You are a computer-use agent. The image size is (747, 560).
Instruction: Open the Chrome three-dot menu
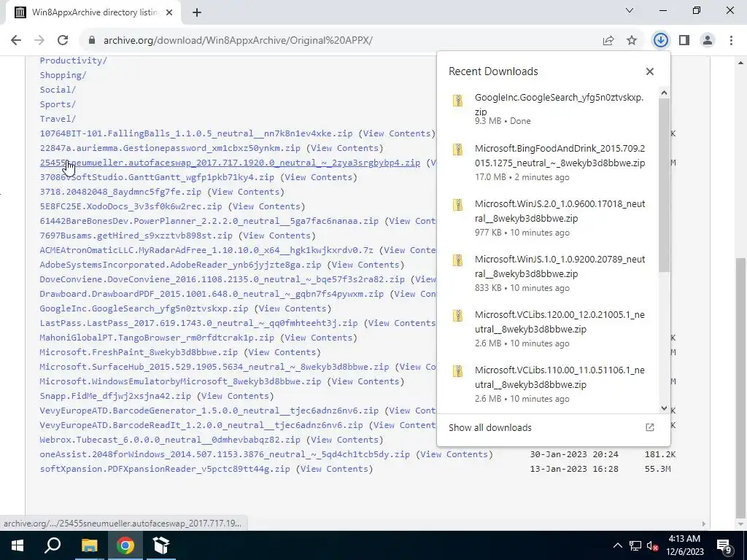(731, 41)
